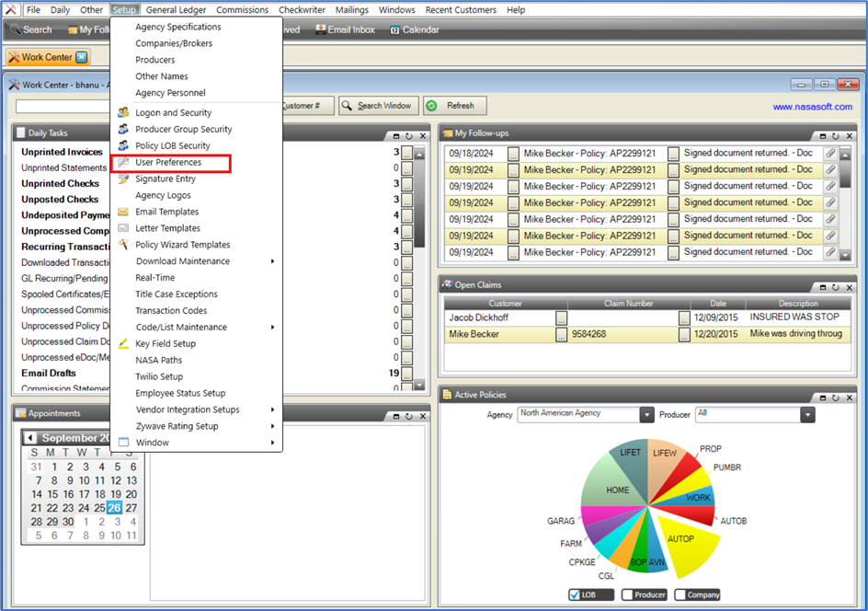
Task: Click the Refresh button icon
Action: (432, 106)
